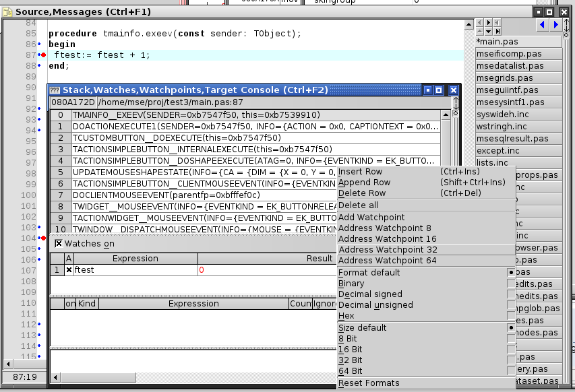Select the Hex format option
Image resolution: width=575 pixels, height=392 pixels.
[346, 316]
